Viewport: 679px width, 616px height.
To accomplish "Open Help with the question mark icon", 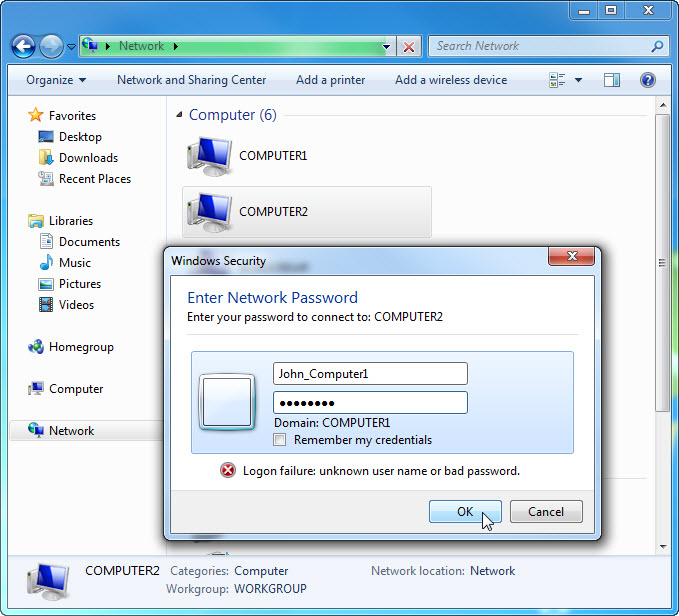I will (x=647, y=80).
